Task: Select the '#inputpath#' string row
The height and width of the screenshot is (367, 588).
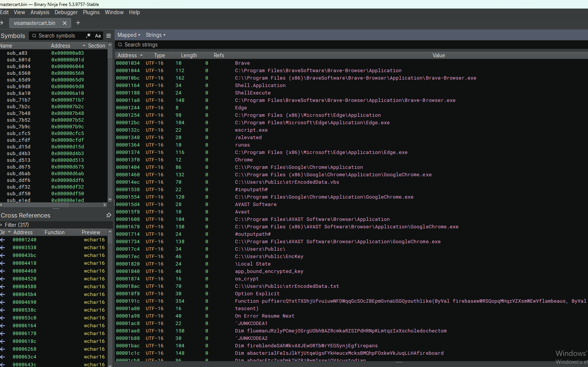Action: click(x=351, y=190)
